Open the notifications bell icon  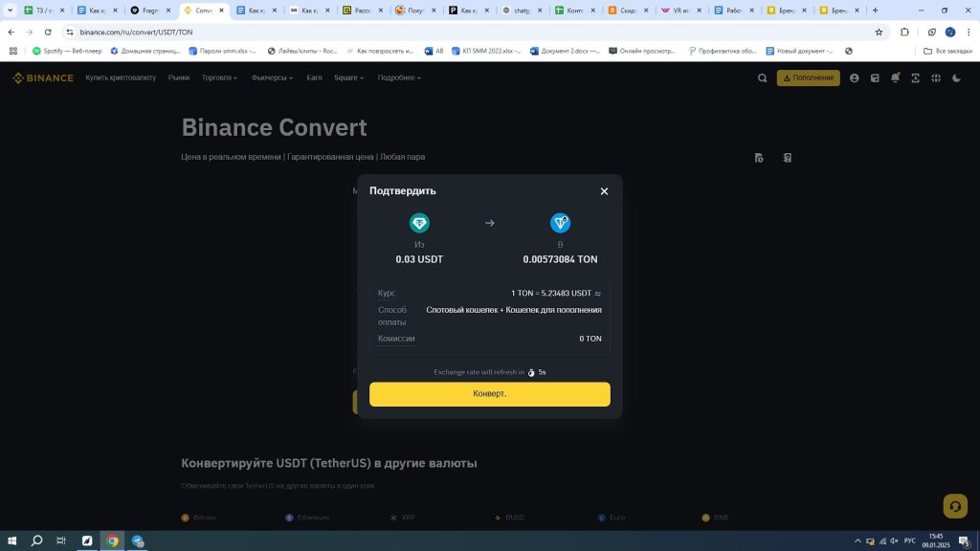895,77
